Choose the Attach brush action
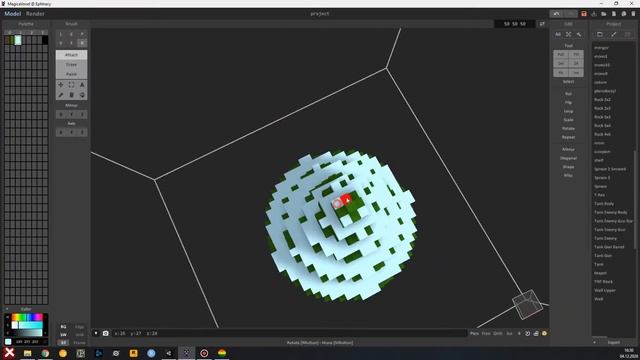Screen dimensions: 640x360 (71, 55)
